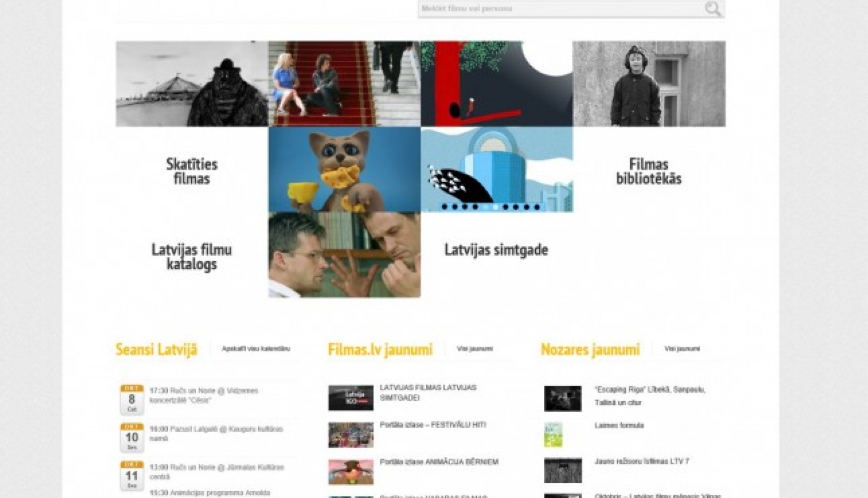The image size is (868, 498).
Task: Open the Oct 8 calendar date icon
Action: [x=132, y=399]
